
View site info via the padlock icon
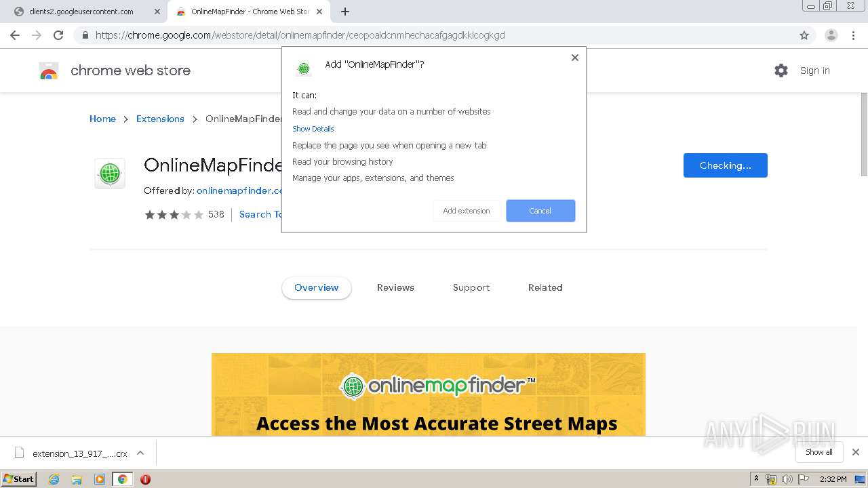pyautogui.click(x=85, y=35)
